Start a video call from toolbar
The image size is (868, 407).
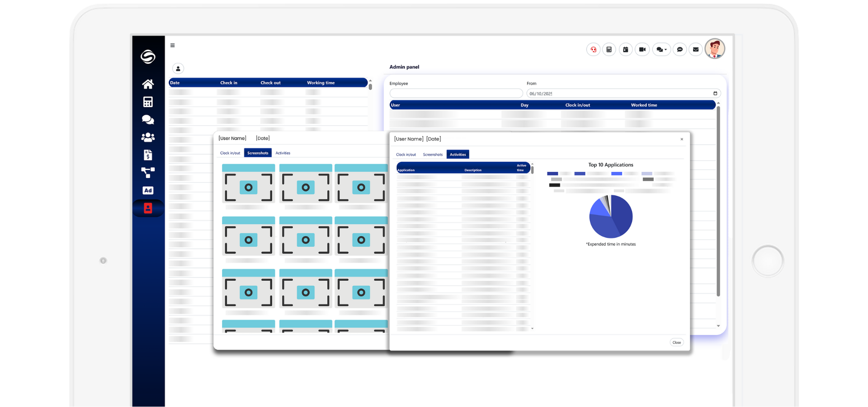coord(642,49)
